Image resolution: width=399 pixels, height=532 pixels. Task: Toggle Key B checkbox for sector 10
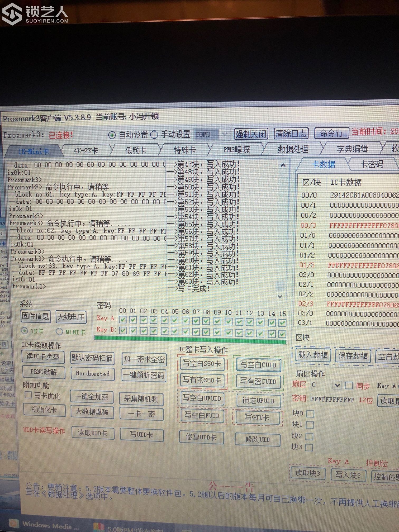click(x=229, y=333)
